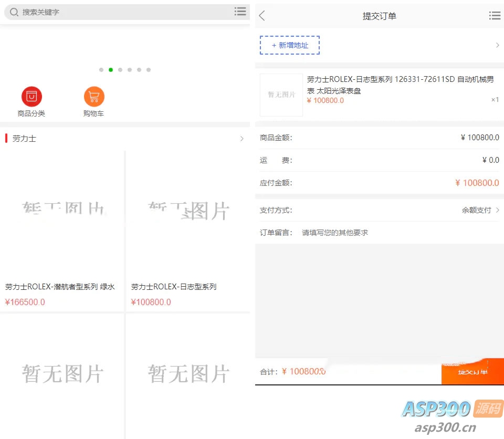Open the 购物车 shopping cart icon
Viewport: 504px width, 439px height.
click(94, 97)
